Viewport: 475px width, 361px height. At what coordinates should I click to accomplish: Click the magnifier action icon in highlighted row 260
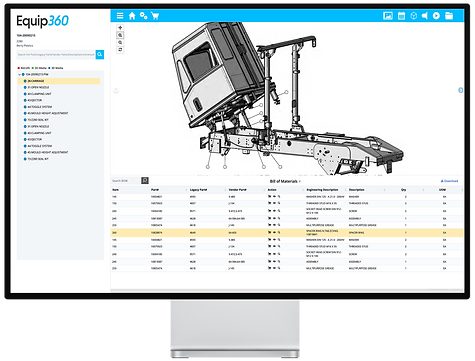click(x=279, y=232)
